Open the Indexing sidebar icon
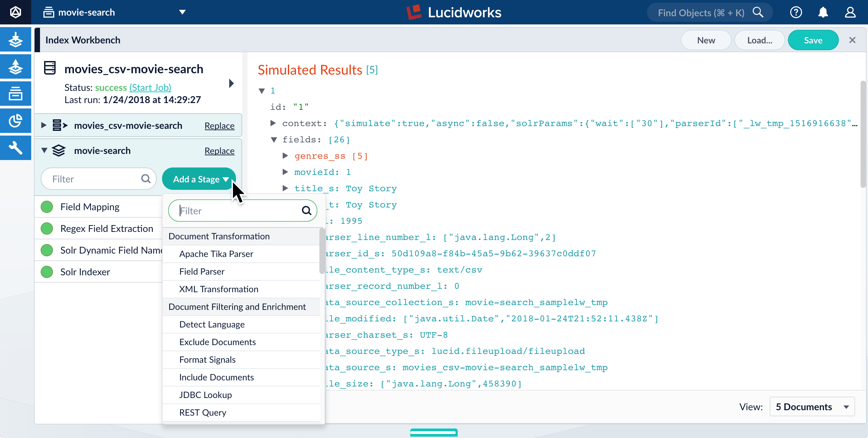This screenshot has width=868, height=438. pos(16,40)
